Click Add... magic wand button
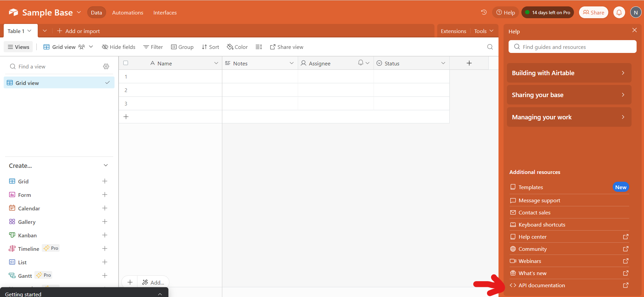Image resolution: width=644 pixels, height=297 pixels. tap(153, 282)
